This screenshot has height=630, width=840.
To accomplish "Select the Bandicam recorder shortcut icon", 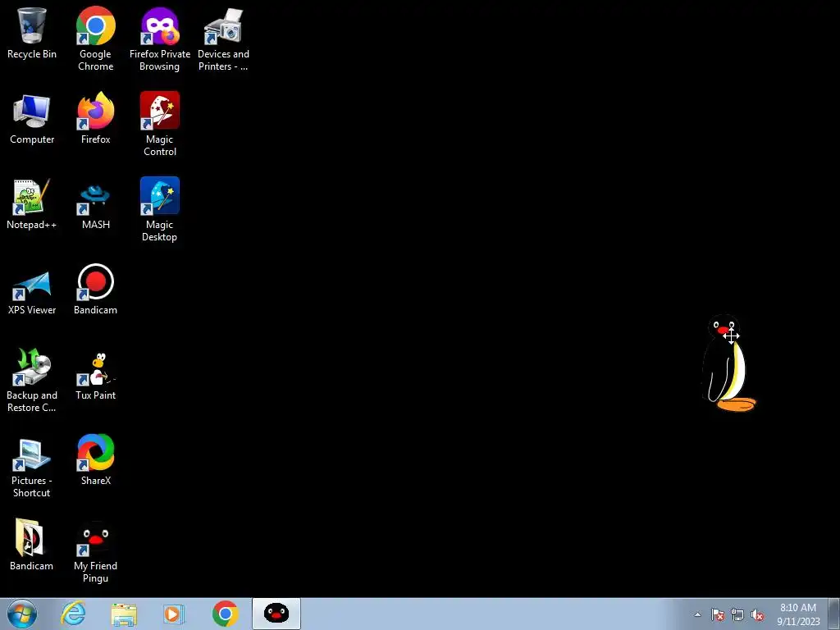I will [x=95, y=290].
